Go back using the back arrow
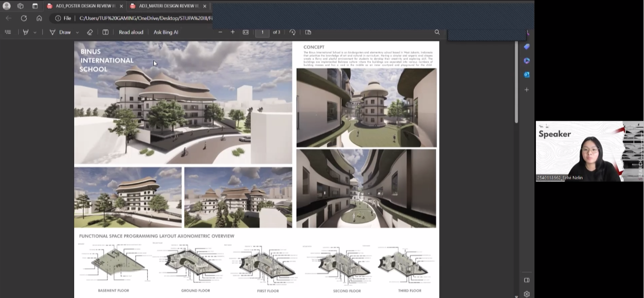The height and width of the screenshot is (298, 644). [x=9, y=18]
